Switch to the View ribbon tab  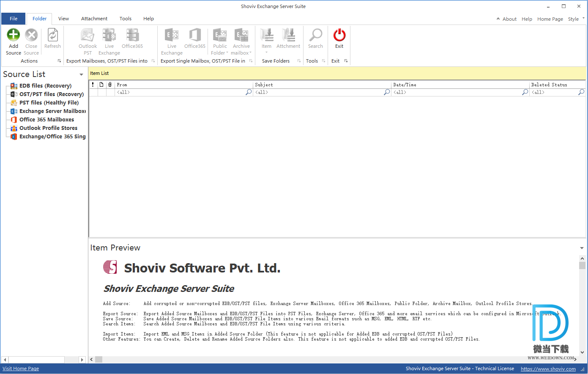[63, 19]
